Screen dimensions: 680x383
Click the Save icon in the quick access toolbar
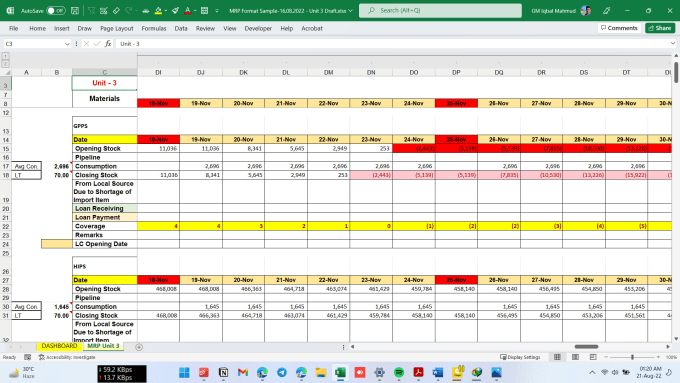click(75, 10)
